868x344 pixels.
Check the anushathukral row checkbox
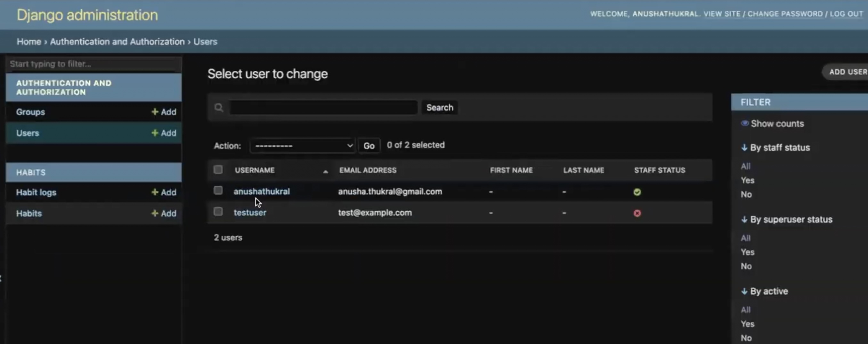(218, 190)
